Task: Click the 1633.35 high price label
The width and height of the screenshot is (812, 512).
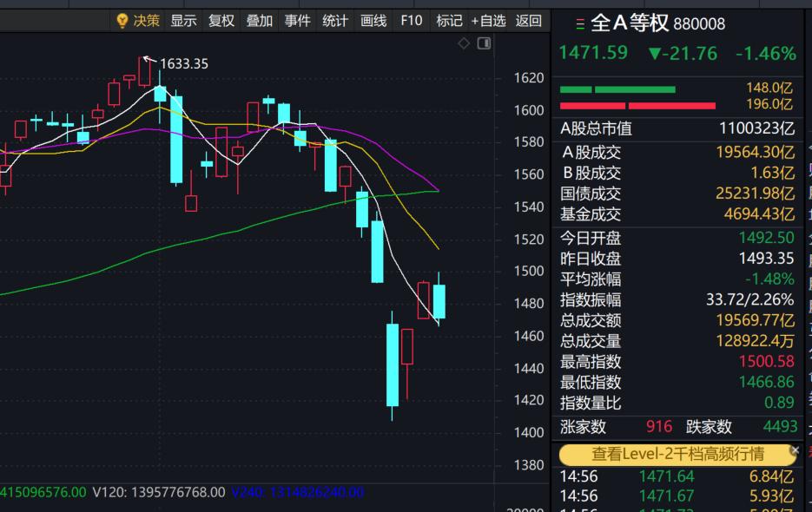Action: (x=184, y=63)
